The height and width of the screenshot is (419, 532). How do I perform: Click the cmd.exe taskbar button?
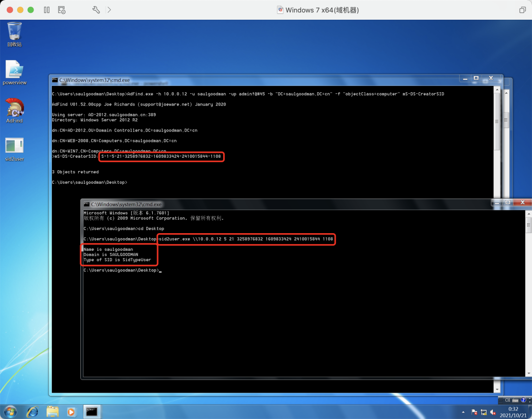(92, 412)
